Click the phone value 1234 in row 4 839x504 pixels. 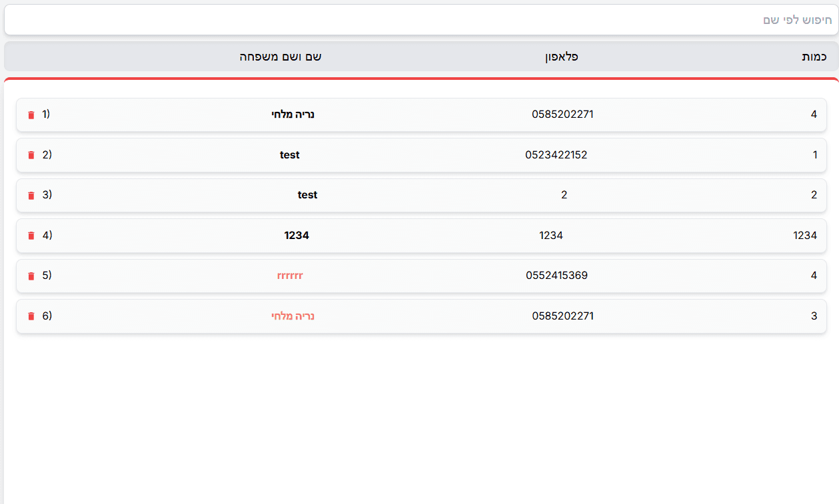(x=551, y=235)
